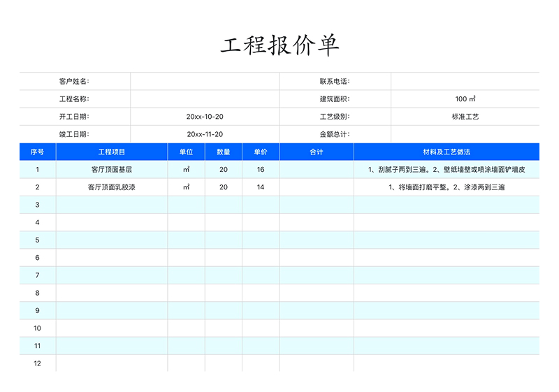This screenshot has width=559, height=392.
Task: Select the start date 20xx-10-20 cell
Action: pyautogui.click(x=205, y=117)
